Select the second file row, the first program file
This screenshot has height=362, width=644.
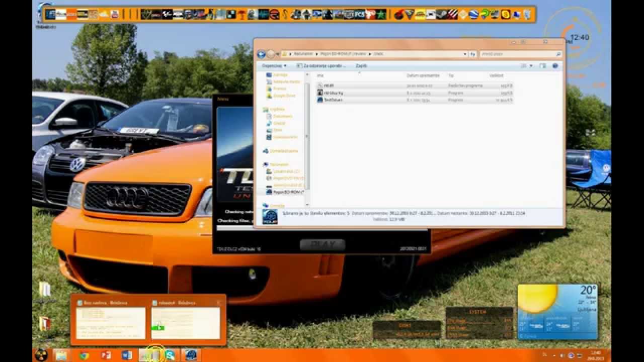(415, 93)
